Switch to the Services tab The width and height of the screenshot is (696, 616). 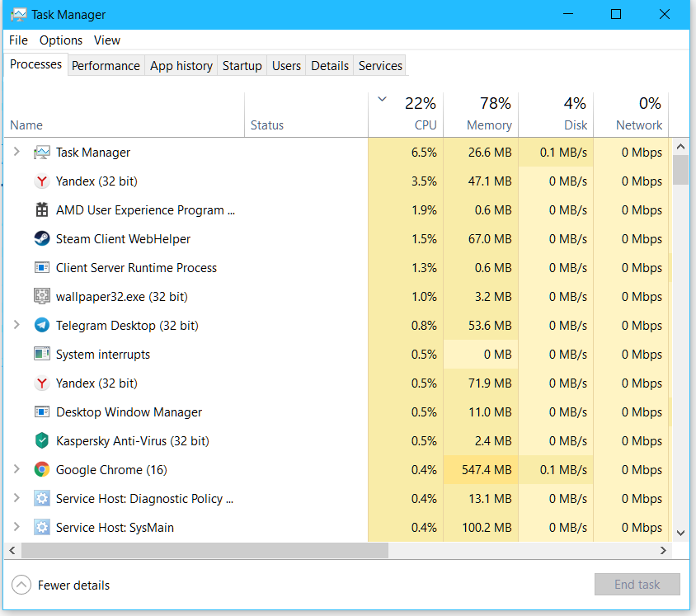pyautogui.click(x=380, y=66)
